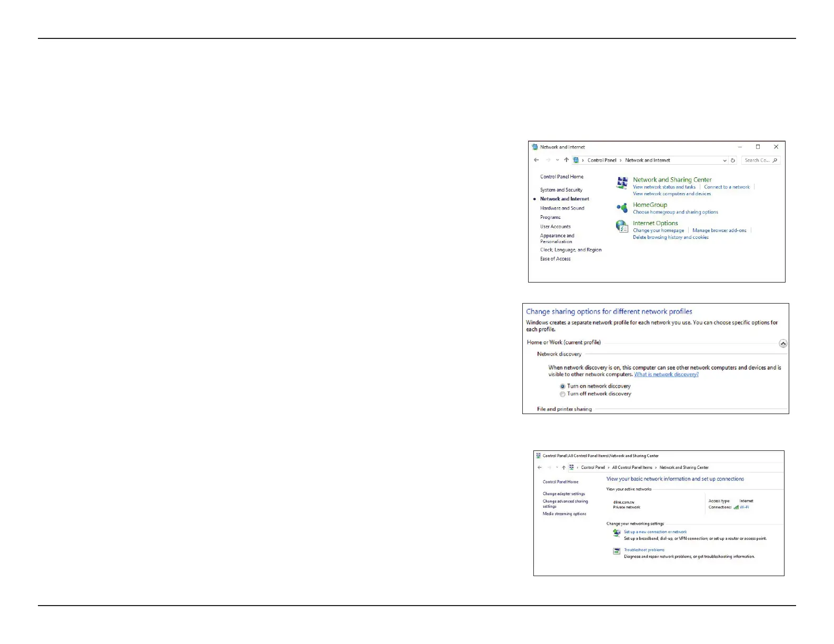
Task: Open User Accounts in the sidebar
Action: (x=555, y=227)
